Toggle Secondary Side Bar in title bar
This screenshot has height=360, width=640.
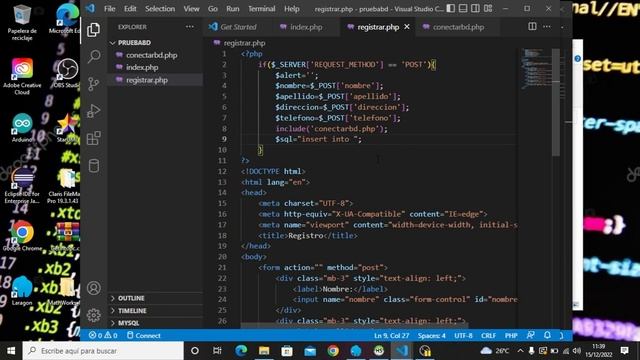click(476, 8)
